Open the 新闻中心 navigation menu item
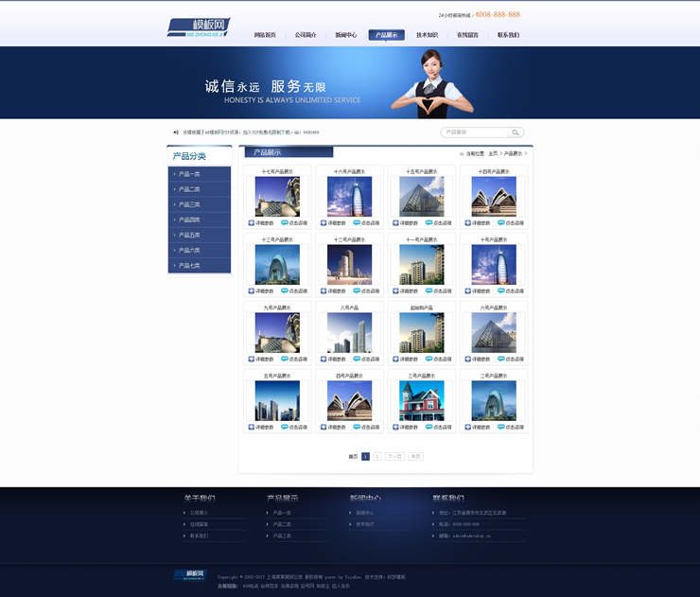 345,35
